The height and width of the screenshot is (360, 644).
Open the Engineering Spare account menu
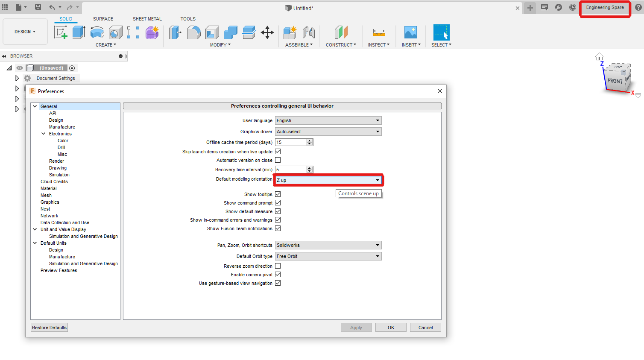pyautogui.click(x=605, y=8)
